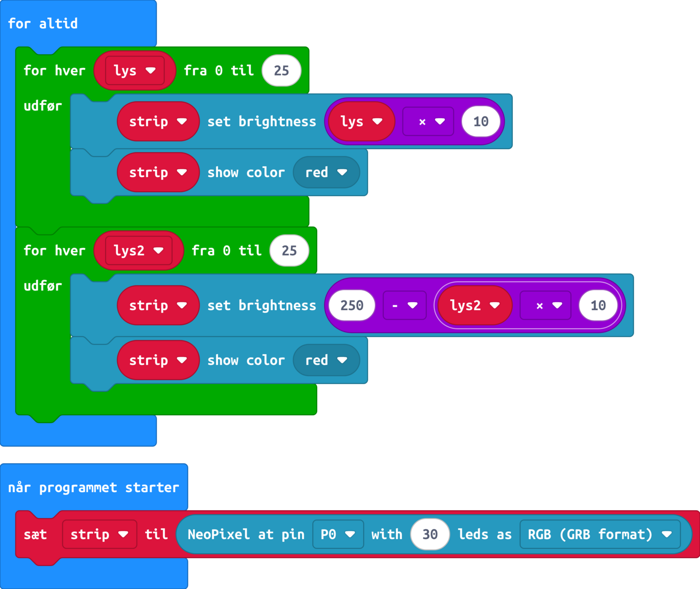This screenshot has height=589, width=700.
Task: Open strip dropdown in the "250 −" brightness block
Action: [158, 305]
